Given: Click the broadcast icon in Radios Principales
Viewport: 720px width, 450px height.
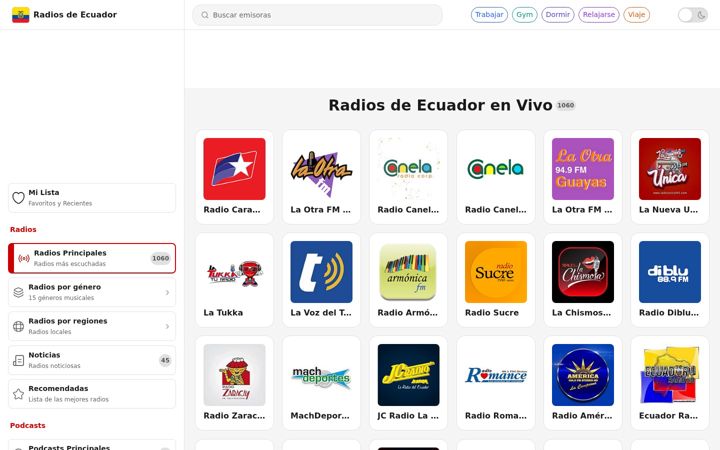Looking at the screenshot, I should [x=24, y=259].
